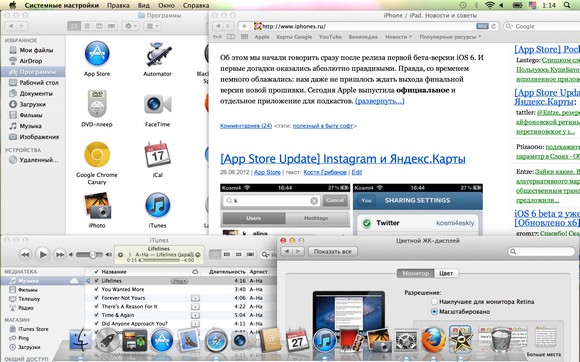The width and height of the screenshot is (580, 362).
Task: Launch Safari compass icon in Dock
Action: tap(216, 340)
